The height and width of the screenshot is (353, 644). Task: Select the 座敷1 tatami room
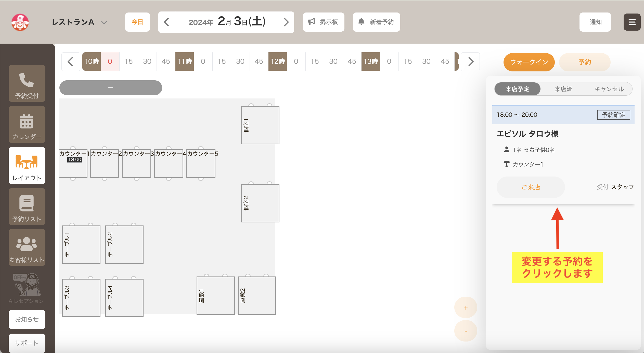click(x=216, y=296)
